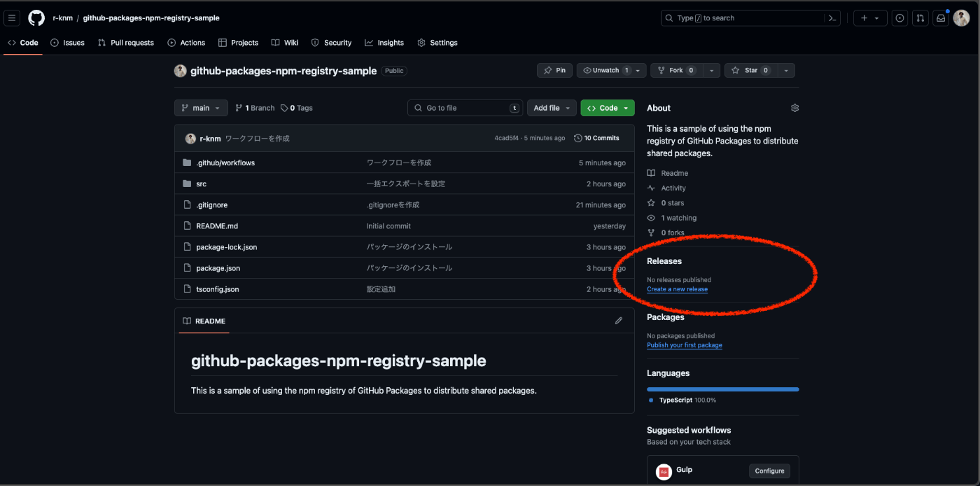Star the repository

751,71
